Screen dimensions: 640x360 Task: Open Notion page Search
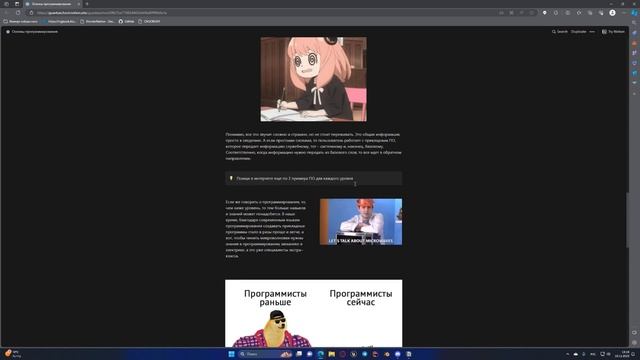(560, 31)
